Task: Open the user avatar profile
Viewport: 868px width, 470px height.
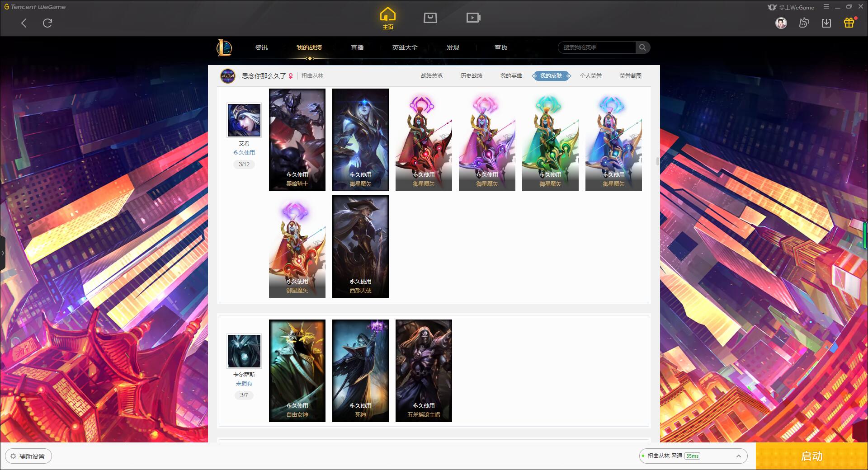Action: coord(781,23)
